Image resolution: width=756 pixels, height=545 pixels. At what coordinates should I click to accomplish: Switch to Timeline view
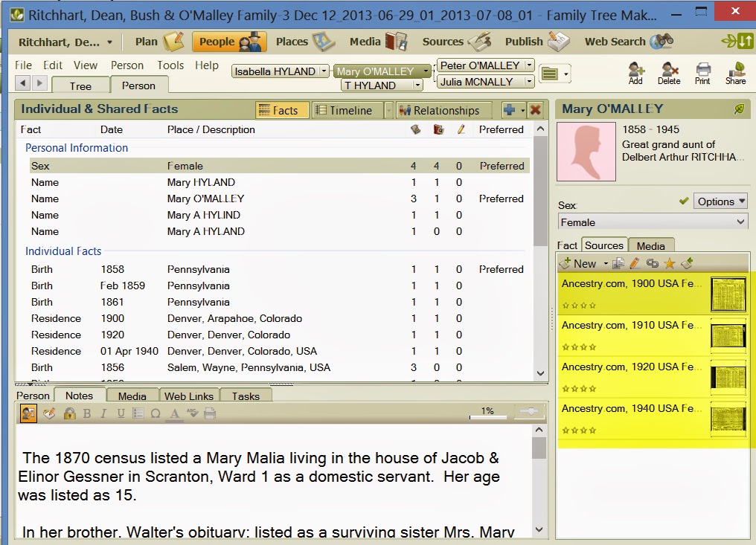point(347,110)
